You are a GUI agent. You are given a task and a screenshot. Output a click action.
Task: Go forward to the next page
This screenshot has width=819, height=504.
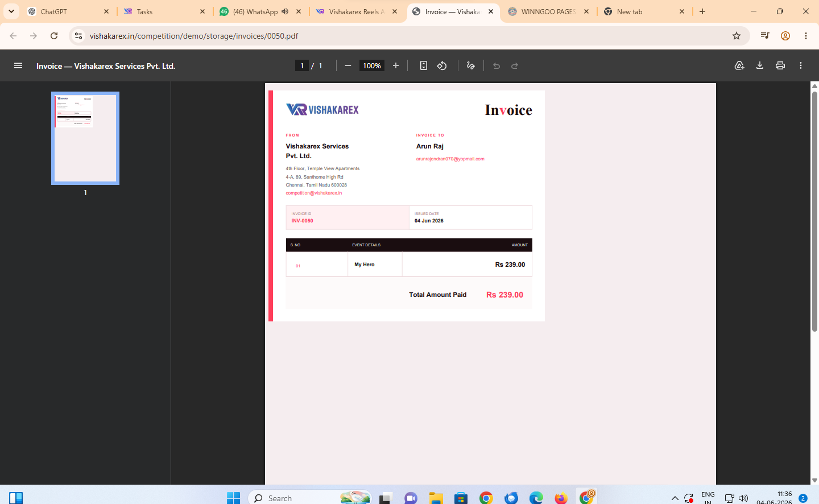click(x=34, y=36)
